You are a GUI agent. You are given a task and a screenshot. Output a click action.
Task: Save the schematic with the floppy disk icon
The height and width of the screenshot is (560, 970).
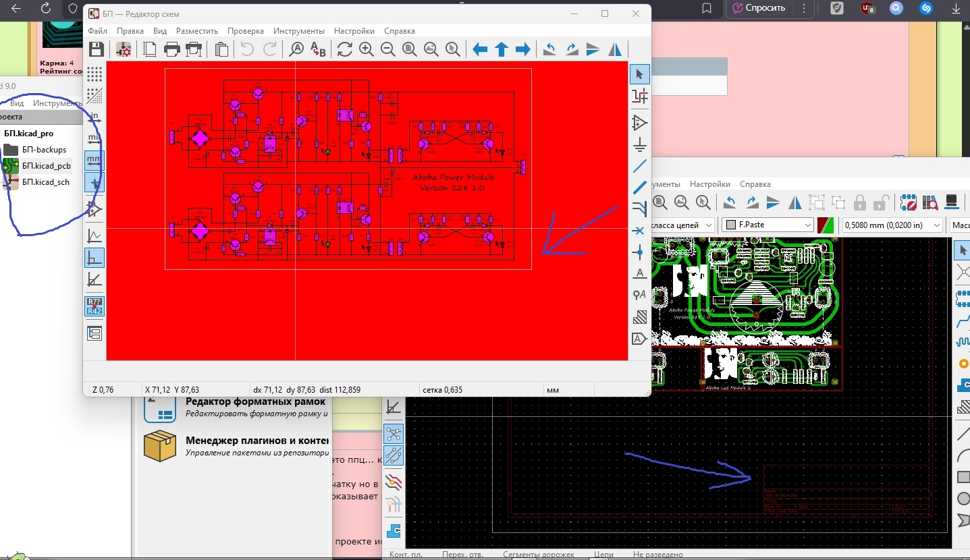point(96,49)
